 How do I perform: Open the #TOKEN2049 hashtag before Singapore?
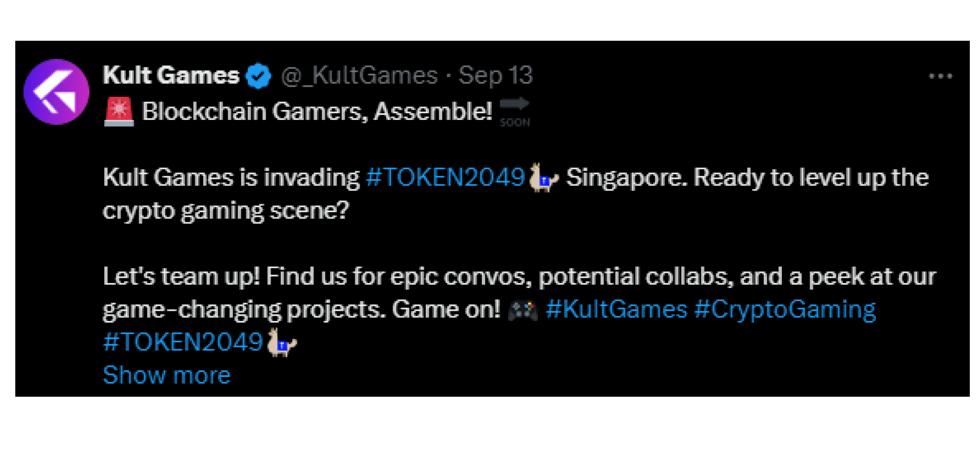[x=446, y=178]
